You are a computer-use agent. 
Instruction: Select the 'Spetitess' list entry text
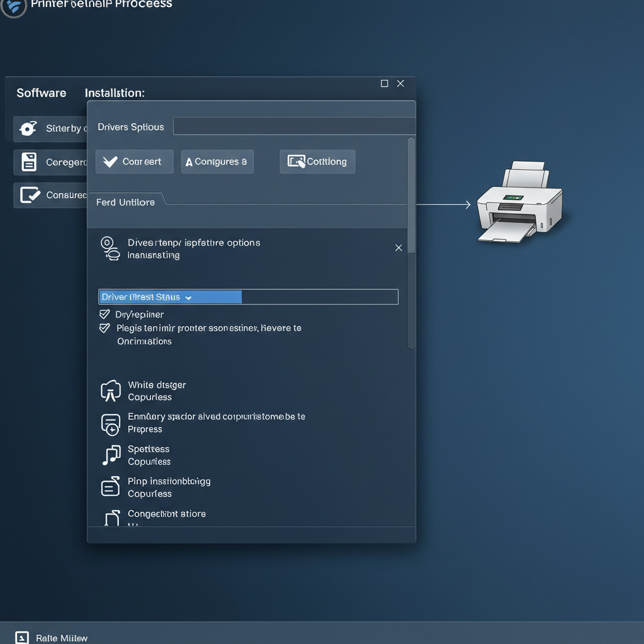point(148,449)
